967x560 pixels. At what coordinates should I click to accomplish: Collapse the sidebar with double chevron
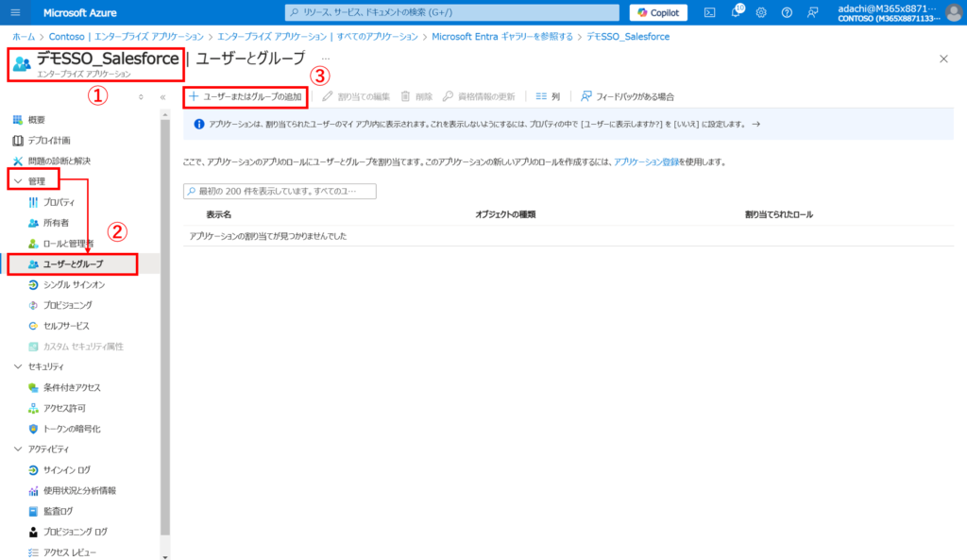click(162, 97)
